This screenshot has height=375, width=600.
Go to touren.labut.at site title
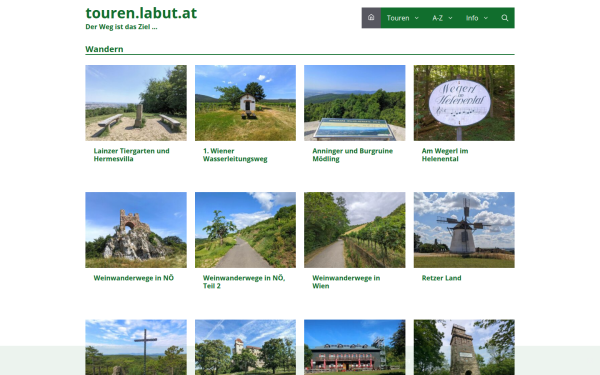click(141, 13)
